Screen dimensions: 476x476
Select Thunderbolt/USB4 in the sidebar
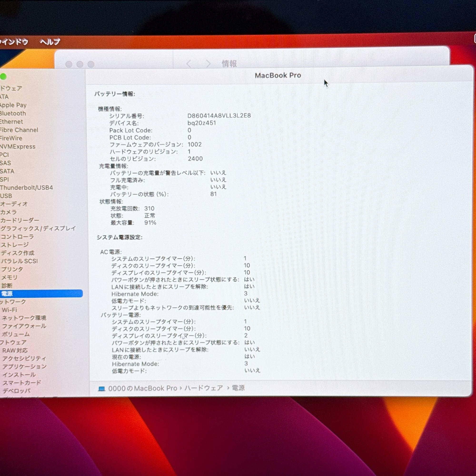pos(26,188)
